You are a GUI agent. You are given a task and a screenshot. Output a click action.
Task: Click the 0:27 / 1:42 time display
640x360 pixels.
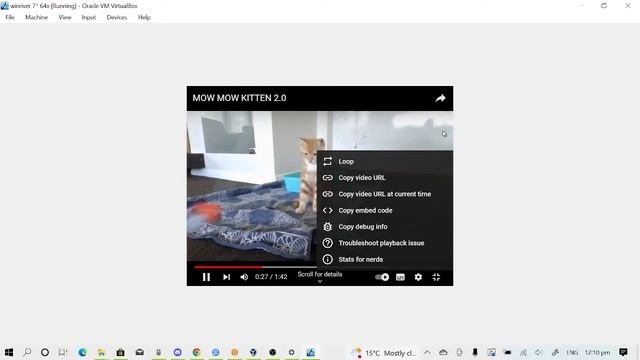point(271,277)
